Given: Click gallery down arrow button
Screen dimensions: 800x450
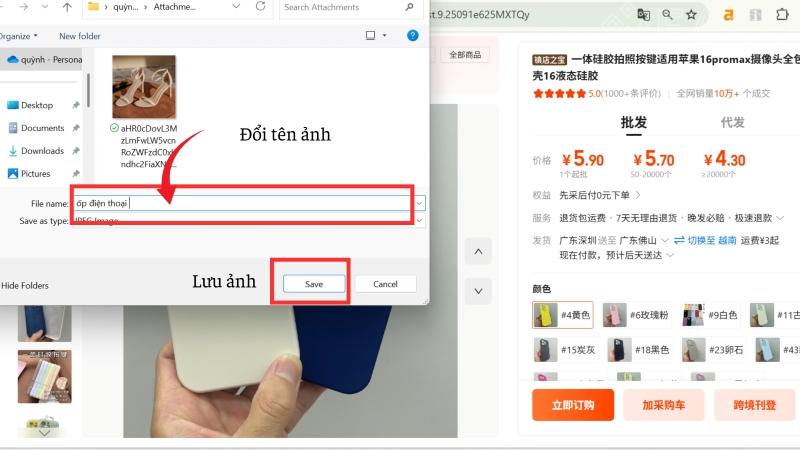Looking at the screenshot, I should point(478,291).
